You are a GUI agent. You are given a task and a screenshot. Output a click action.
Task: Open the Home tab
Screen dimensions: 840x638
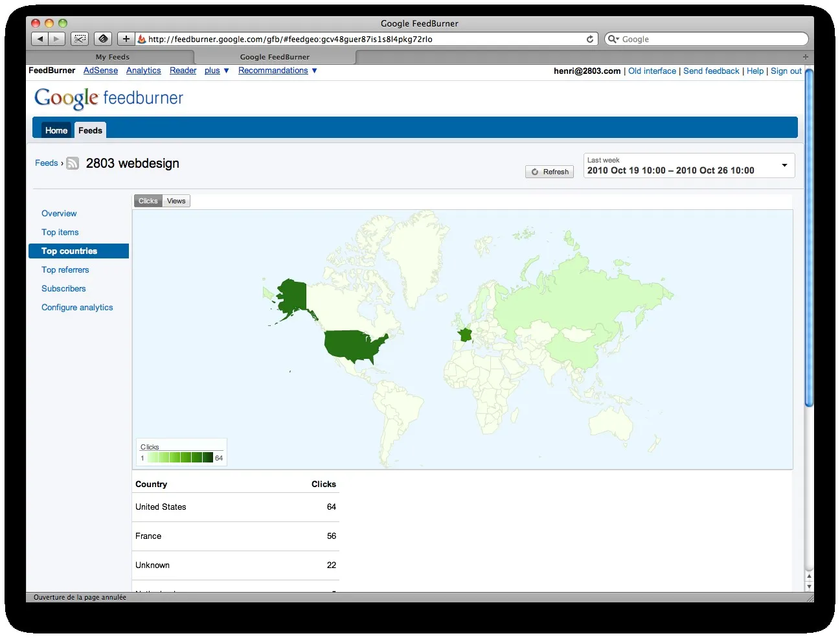coord(56,130)
